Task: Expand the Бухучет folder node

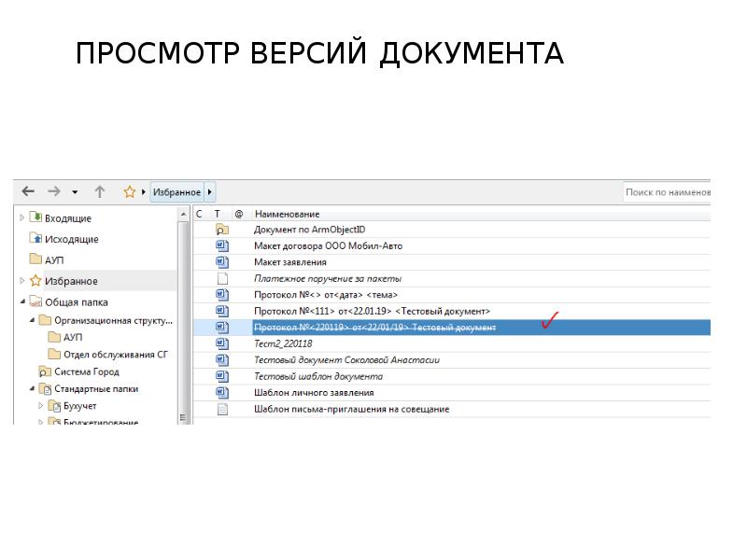Action: click(41, 406)
